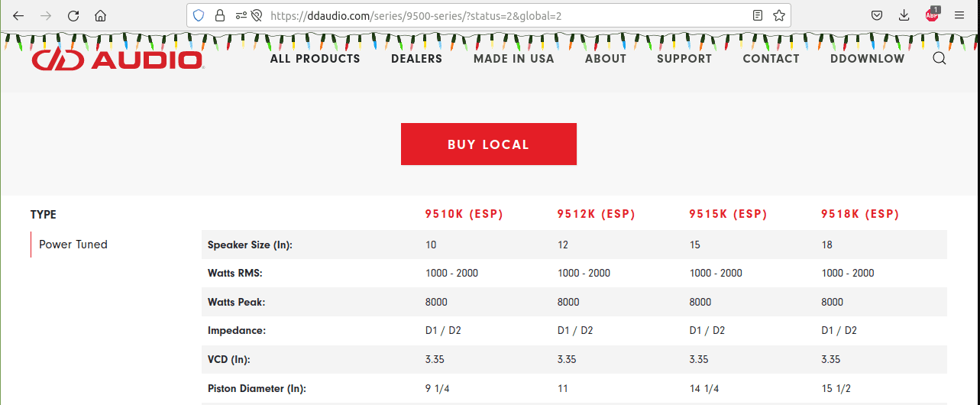This screenshot has height=405, width=980.
Task: Select the Speaker Size (In) row label
Action: pyautogui.click(x=251, y=245)
